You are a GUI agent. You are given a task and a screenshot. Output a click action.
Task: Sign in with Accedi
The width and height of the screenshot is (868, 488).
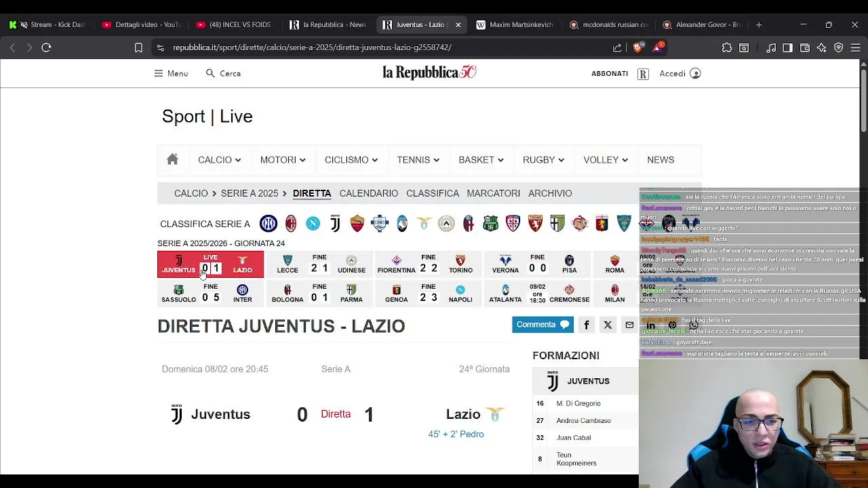click(680, 73)
